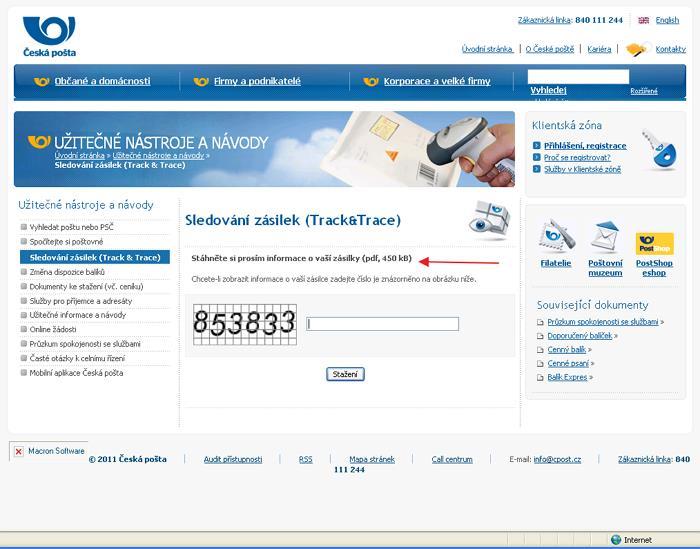Click the arrow icon beside Proč se registrovat?
Image resolution: width=700 pixels, height=549 pixels.
537,157
